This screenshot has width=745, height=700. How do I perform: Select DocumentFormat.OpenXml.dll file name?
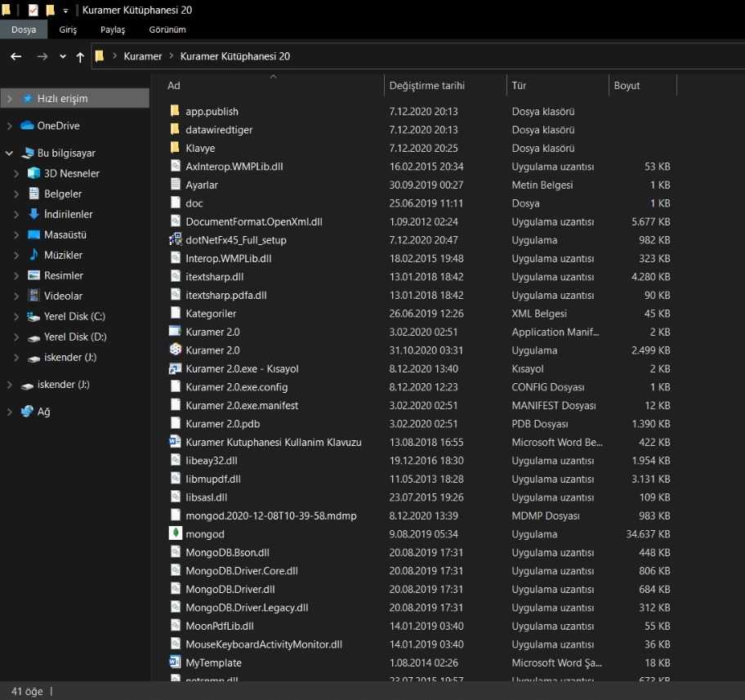pyautogui.click(x=254, y=221)
